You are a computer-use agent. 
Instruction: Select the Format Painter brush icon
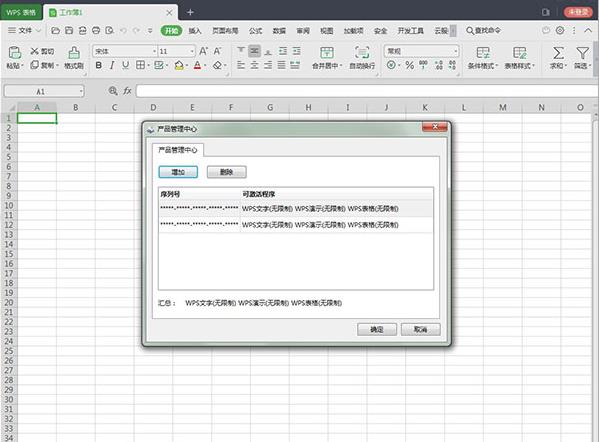click(x=74, y=53)
